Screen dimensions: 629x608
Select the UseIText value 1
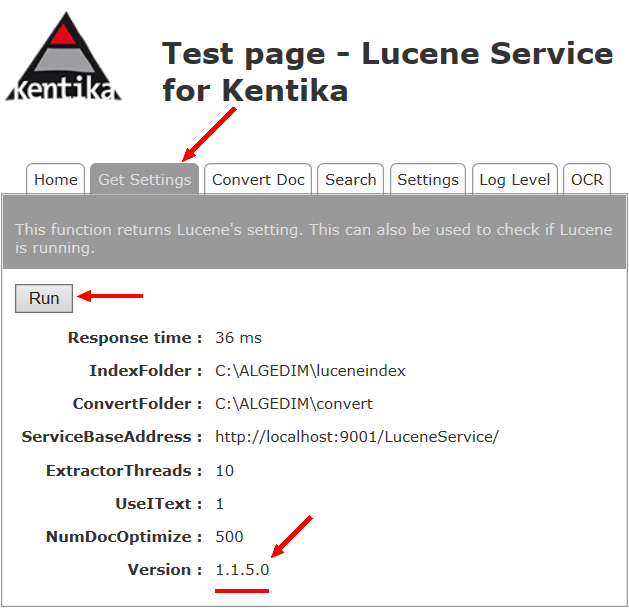click(219, 504)
